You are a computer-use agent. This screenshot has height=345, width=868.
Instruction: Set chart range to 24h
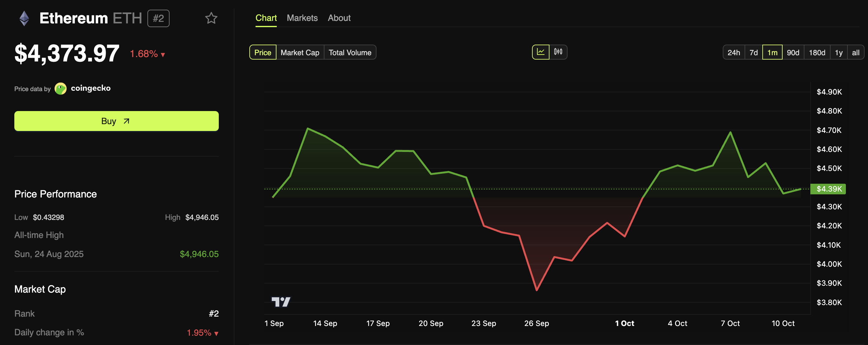[734, 53]
